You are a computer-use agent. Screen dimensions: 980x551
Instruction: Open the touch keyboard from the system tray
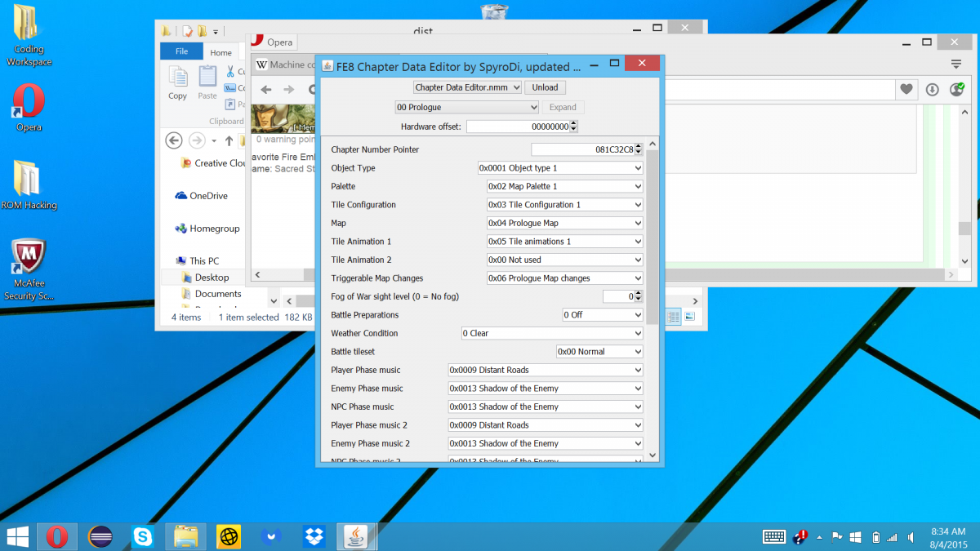[x=774, y=536]
